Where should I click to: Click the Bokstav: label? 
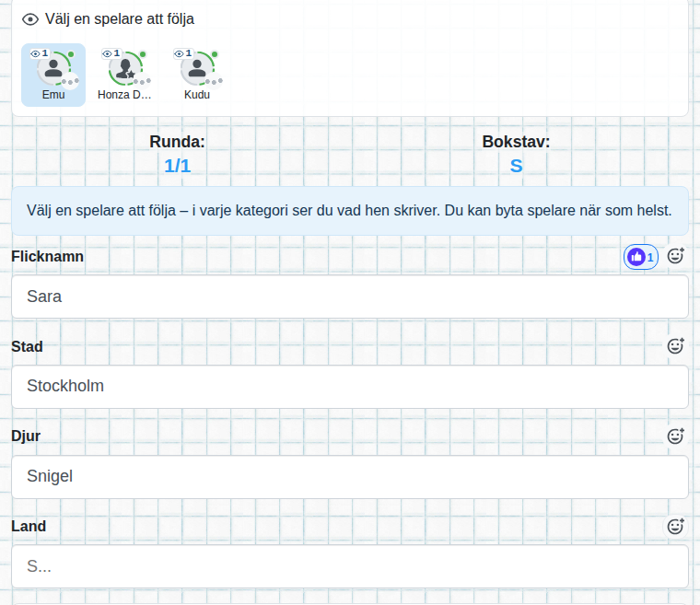(x=516, y=142)
